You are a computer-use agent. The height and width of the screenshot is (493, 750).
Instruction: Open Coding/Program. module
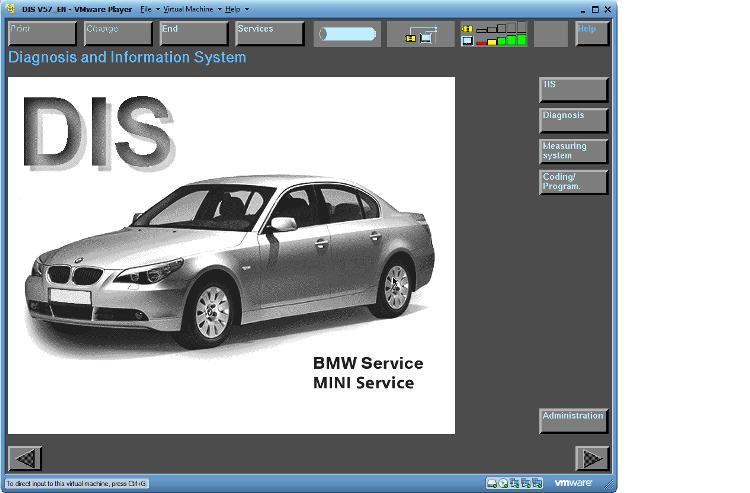[x=574, y=182]
